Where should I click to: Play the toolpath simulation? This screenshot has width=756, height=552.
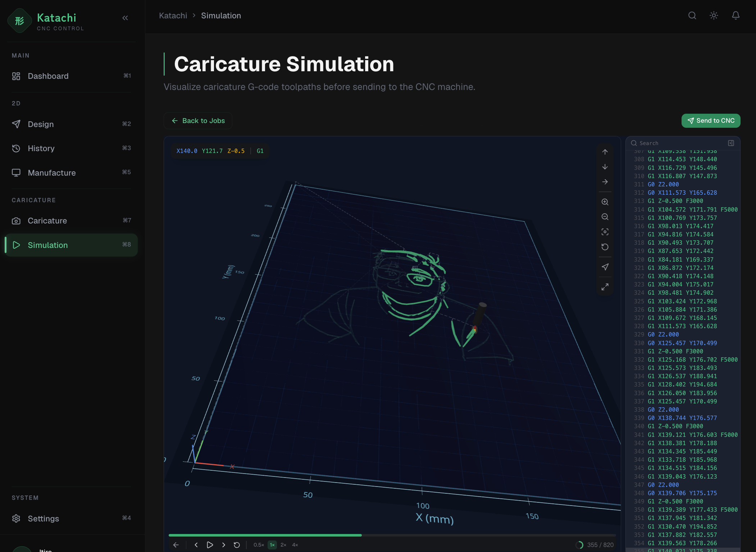pos(210,545)
